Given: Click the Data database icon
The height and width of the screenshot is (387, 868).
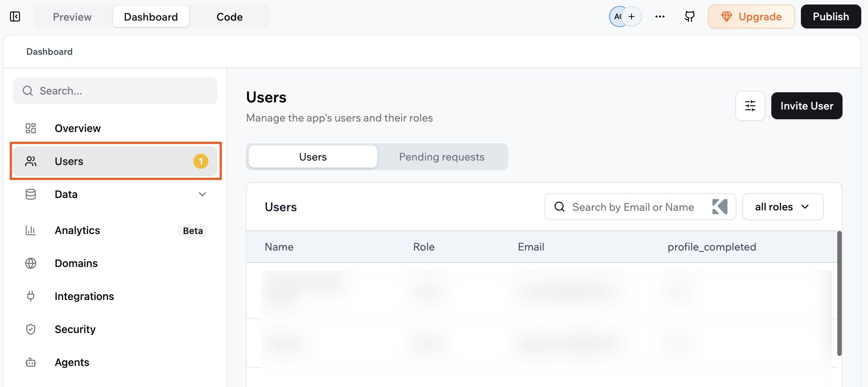Looking at the screenshot, I should pos(30,194).
